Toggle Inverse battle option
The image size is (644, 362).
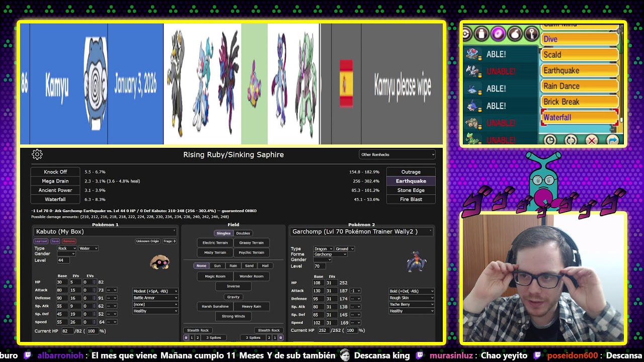click(233, 286)
